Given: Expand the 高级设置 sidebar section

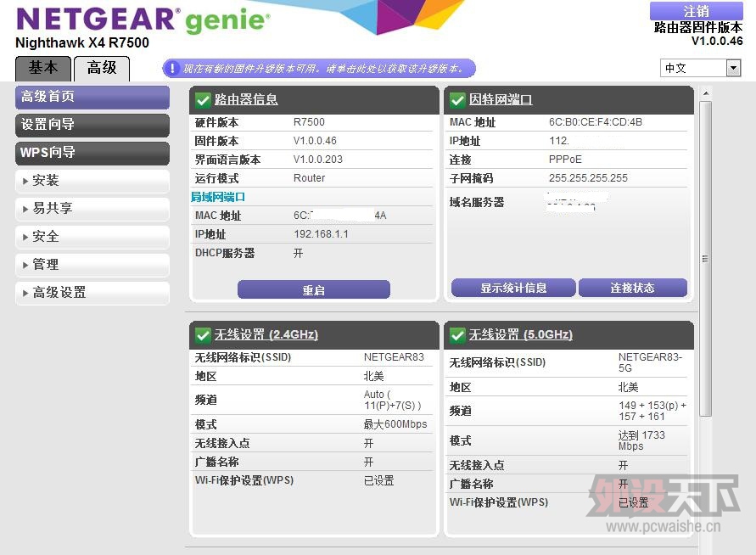Looking at the screenshot, I should (x=92, y=293).
